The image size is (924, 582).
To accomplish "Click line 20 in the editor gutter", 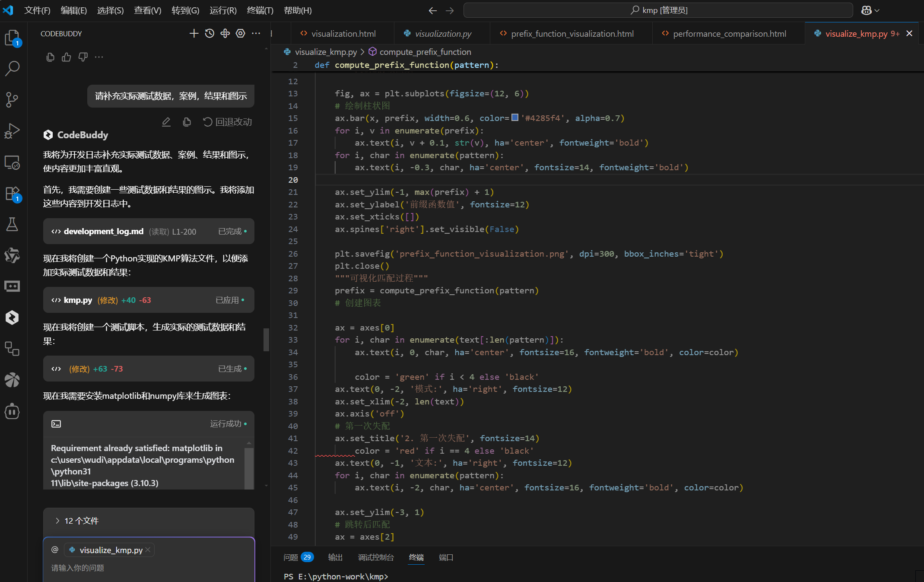I will (x=293, y=180).
